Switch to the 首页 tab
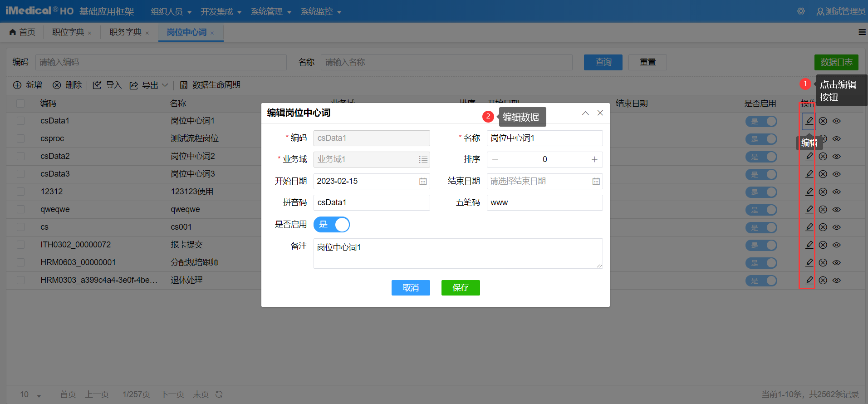The width and height of the screenshot is (868, 404). click(22, 32)
